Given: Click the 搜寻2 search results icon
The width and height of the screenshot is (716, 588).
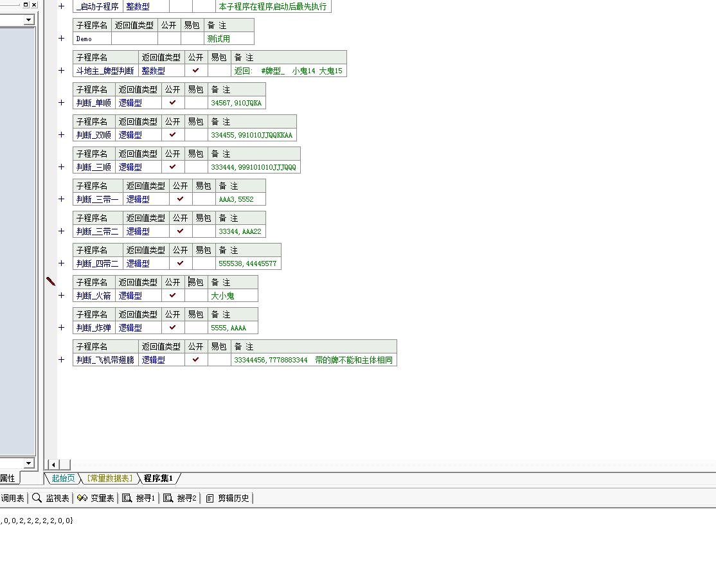Looking at the screenshot, I should click(x=168, y=498).
